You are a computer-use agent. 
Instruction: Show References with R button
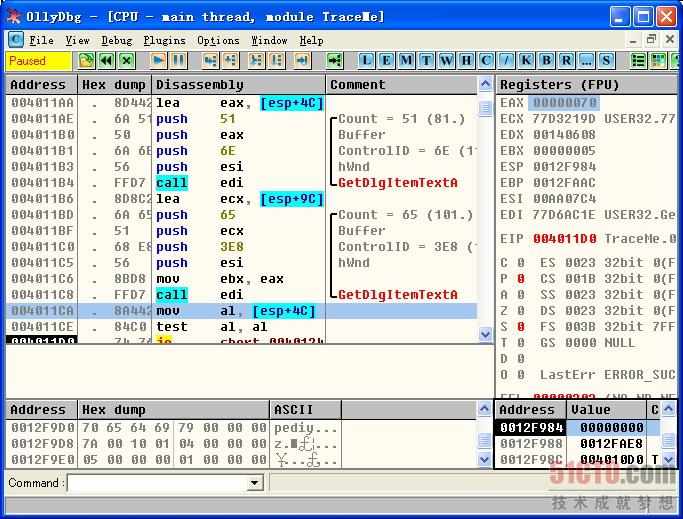coord(567,60)
